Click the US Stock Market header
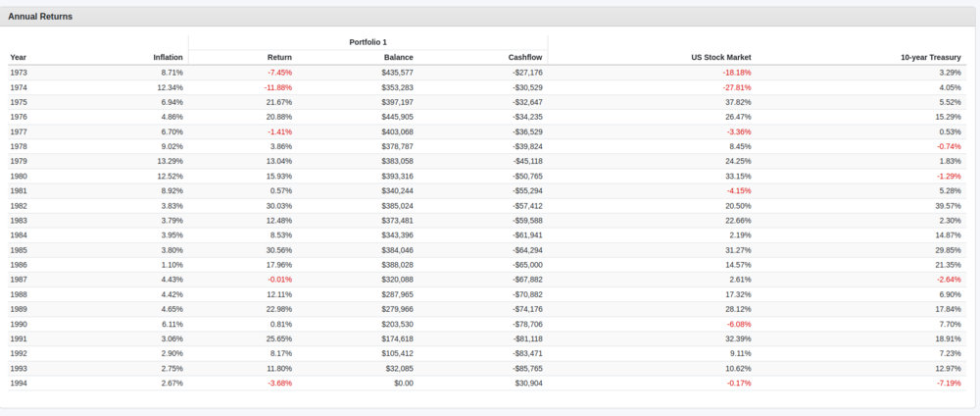Viewport: 980px width, 416px height. pos(721,57)
